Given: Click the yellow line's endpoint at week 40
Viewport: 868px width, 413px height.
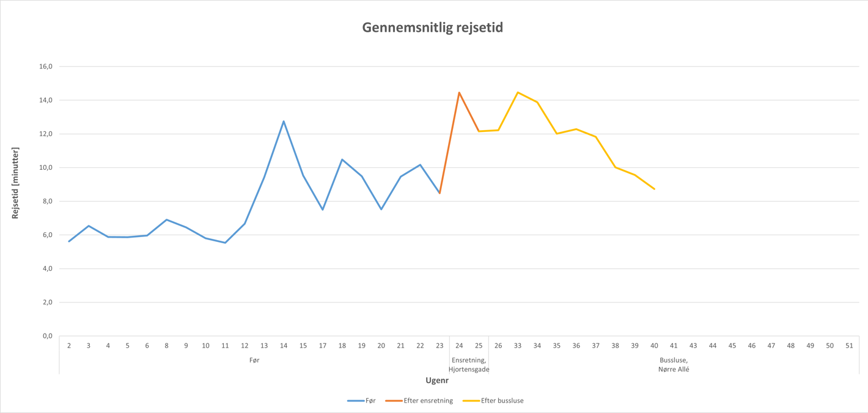Looking at the screenshot, I should [654, 189].
